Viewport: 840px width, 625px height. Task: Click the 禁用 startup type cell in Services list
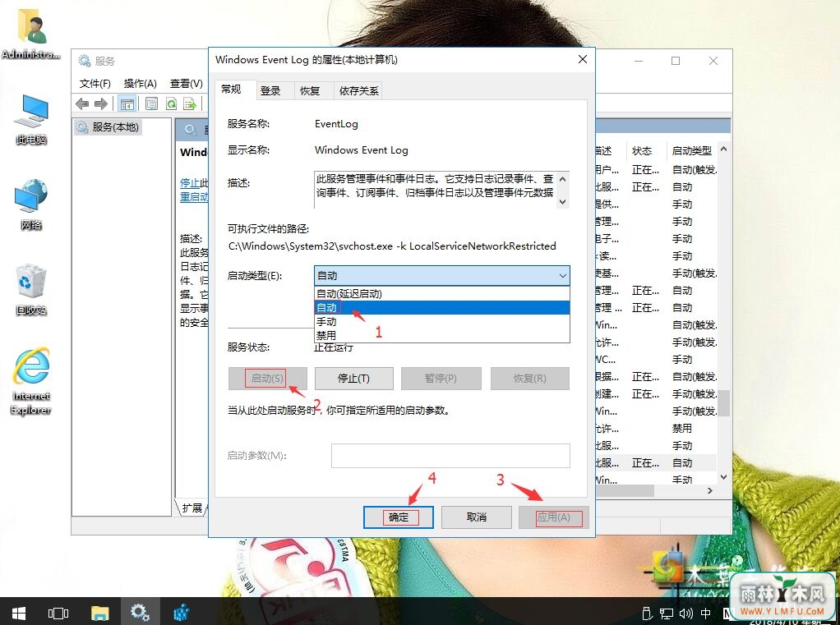tap(682, 429)
